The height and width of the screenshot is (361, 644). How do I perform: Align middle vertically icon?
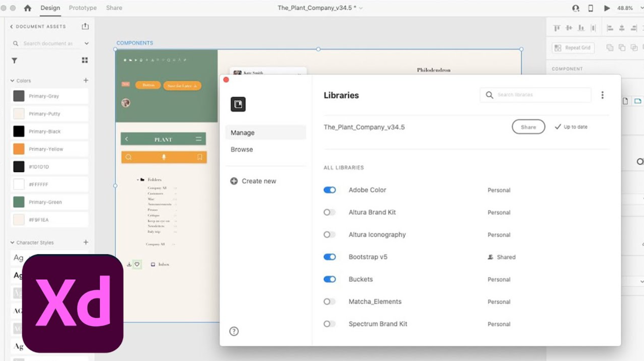coord(569,28)
